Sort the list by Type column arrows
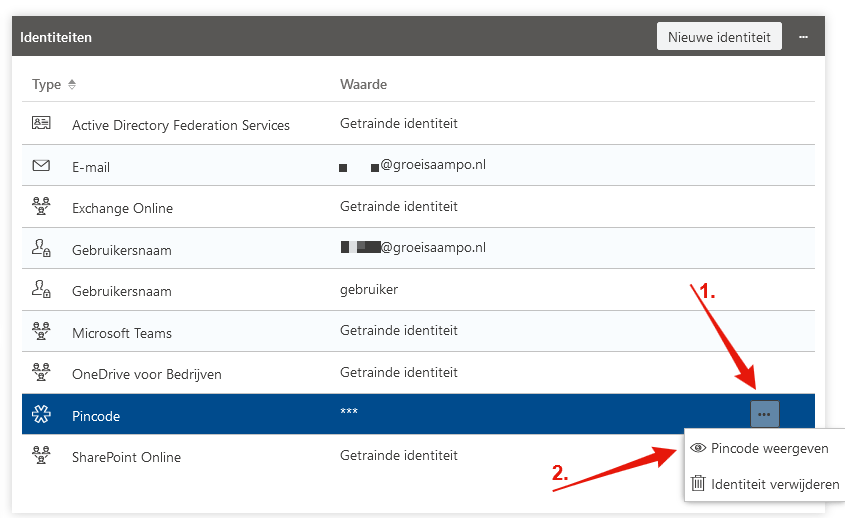This screenshot has height=518, width=845. point(72,85)
